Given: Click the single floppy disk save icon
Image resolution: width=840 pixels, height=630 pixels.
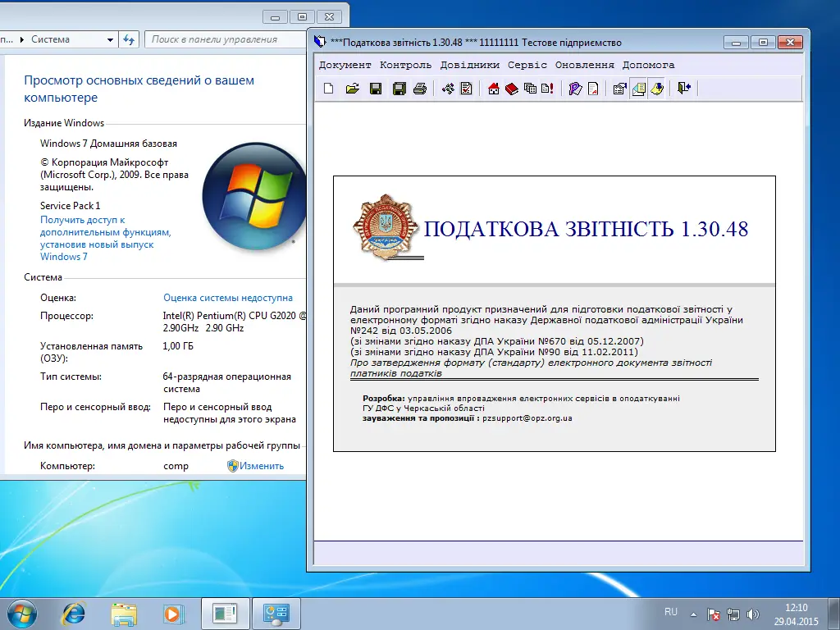Looking at the screenshot, I should pos(376,89).
